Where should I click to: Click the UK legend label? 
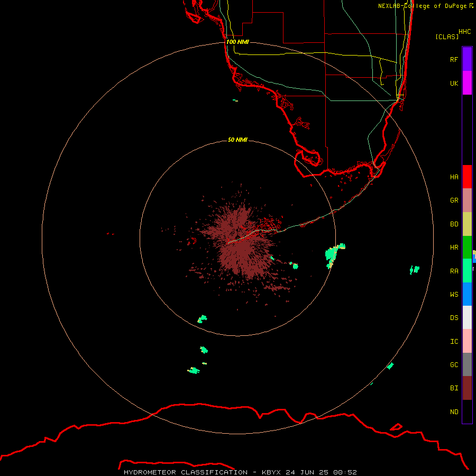(x=454, y=83)
